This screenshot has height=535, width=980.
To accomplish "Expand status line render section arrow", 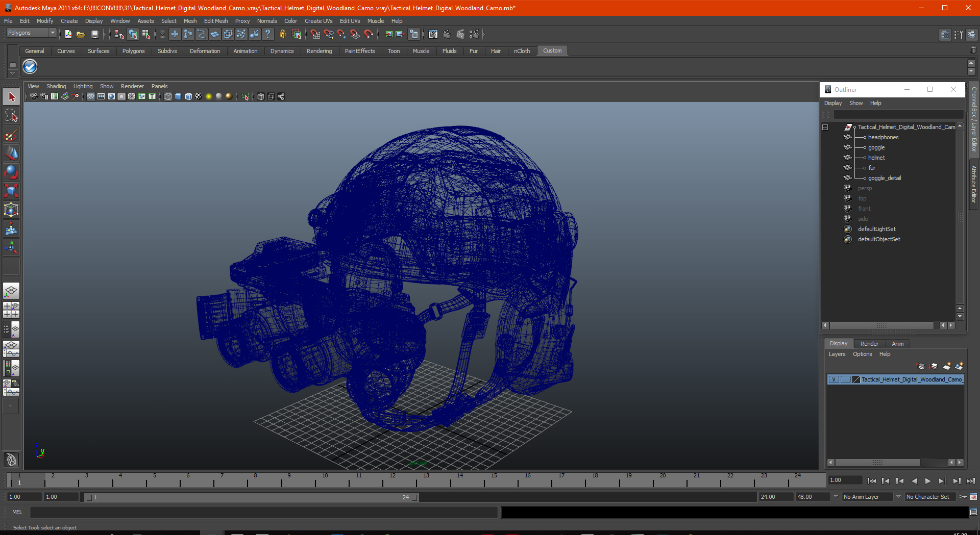I will pyautogui.click(x=483, y=34).
